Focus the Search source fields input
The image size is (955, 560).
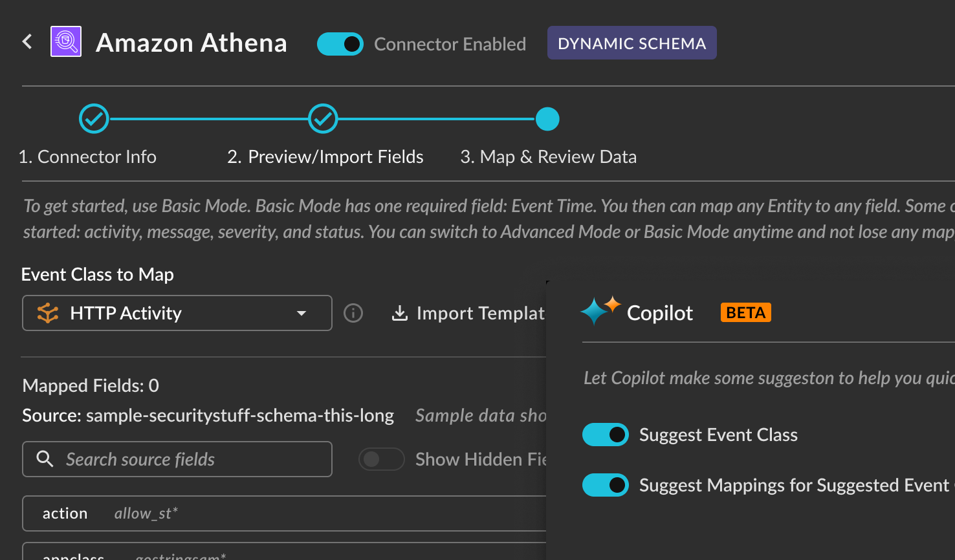tap(177, 459)
